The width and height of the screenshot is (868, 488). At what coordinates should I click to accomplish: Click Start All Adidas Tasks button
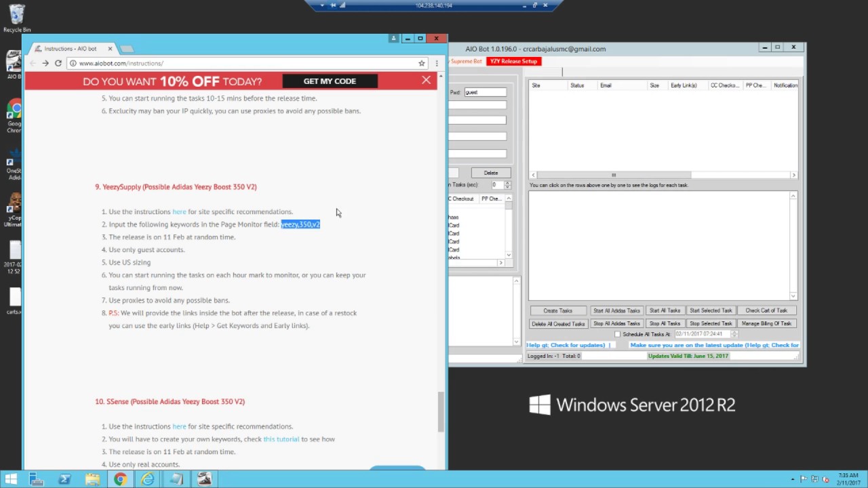[616, 310]
